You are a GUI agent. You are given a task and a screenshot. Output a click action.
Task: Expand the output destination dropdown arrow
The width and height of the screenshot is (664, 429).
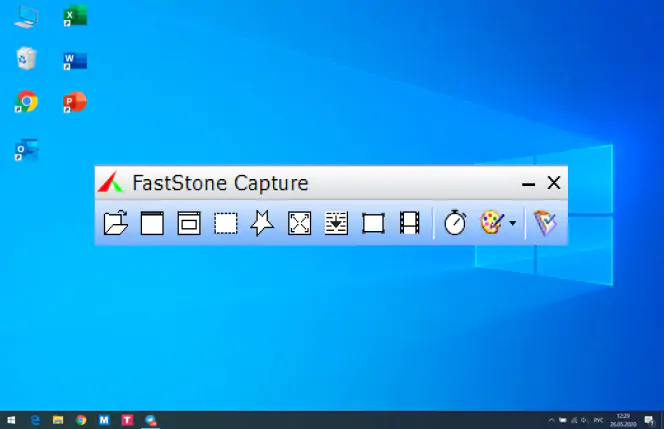click(512, 223)
